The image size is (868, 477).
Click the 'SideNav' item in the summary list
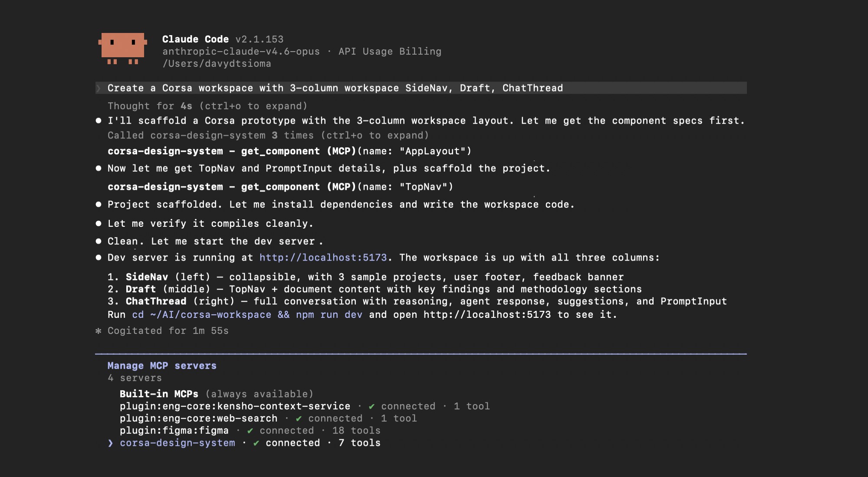pos(147,277)
